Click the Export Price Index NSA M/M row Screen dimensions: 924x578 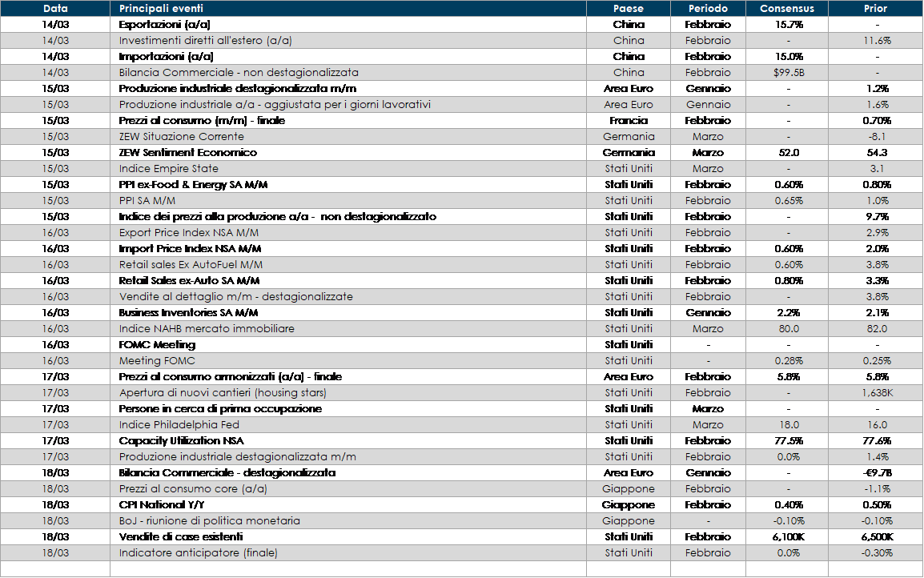coord(189,232)
